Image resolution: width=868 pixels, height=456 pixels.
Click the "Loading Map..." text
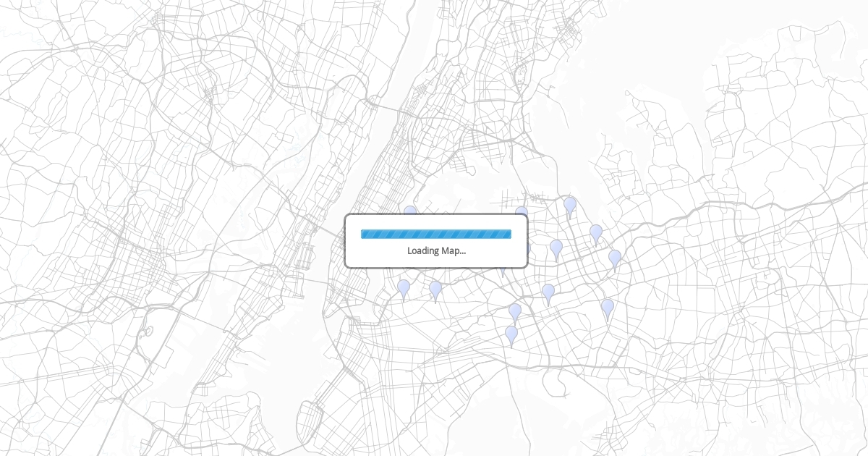436,251
